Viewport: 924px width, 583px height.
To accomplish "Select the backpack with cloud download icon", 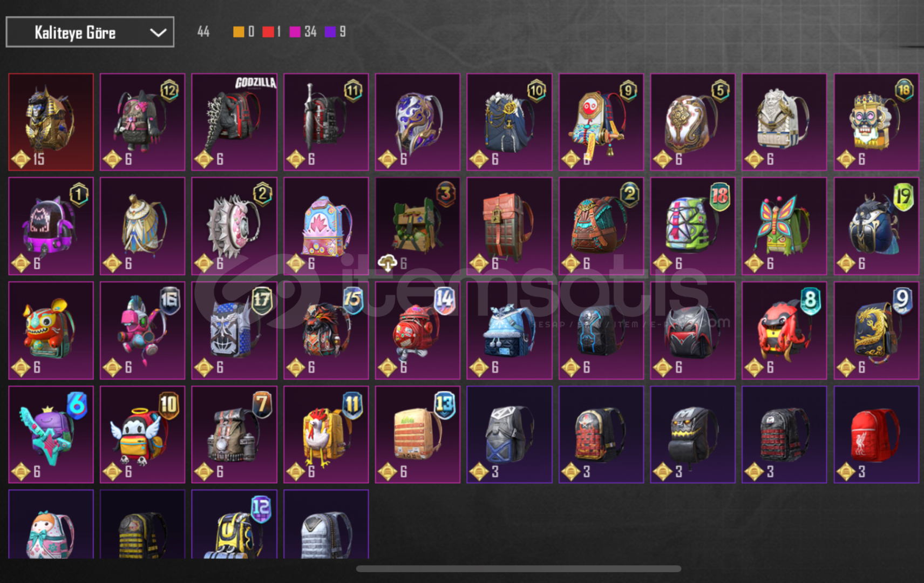I will [418, 226].
